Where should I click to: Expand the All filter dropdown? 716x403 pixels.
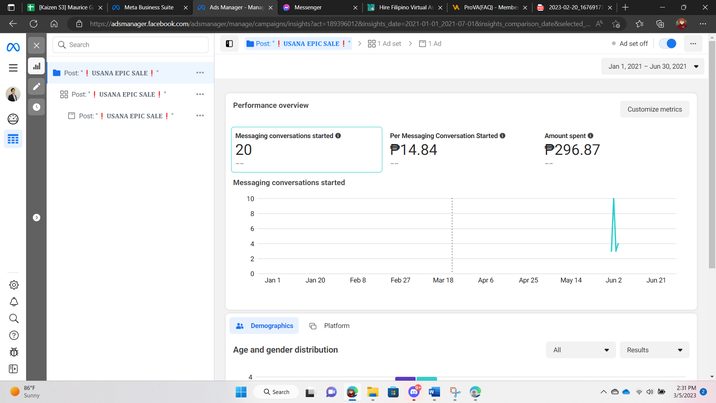580,350
